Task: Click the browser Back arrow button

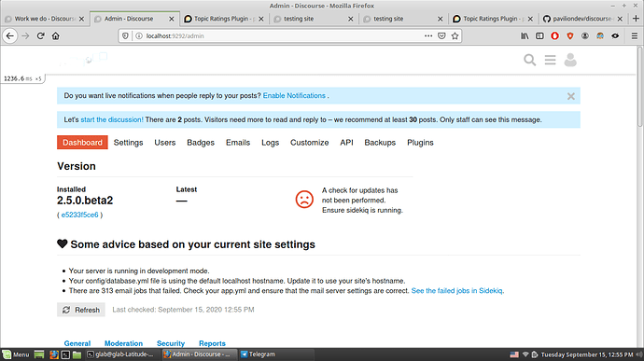Action: tap(10, 36)
